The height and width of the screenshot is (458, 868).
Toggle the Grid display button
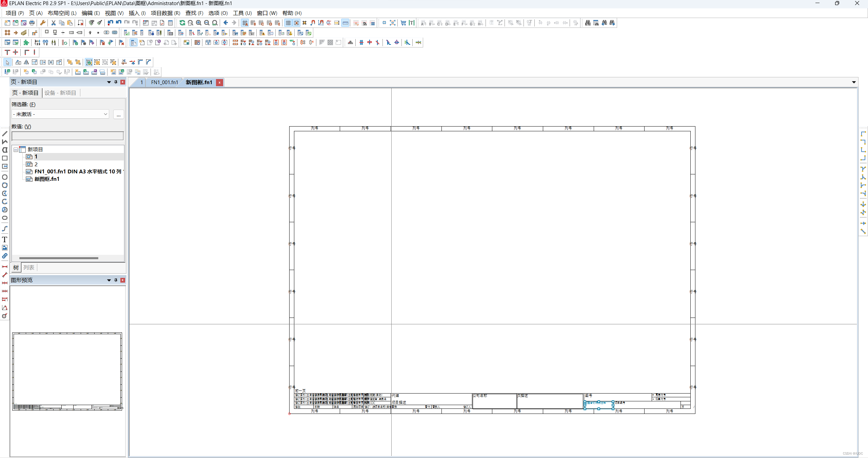[x=288, y=23]
